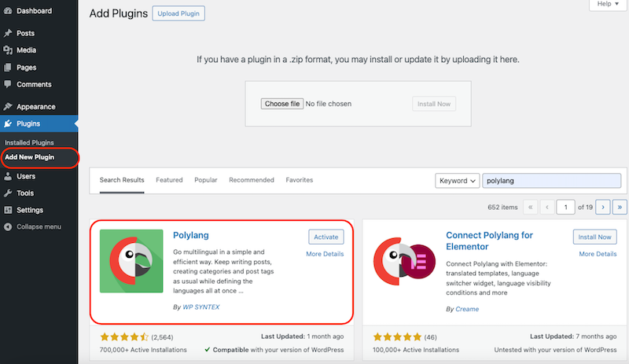629x364 pixels.
Task: Switch to Recommended plugins tab
Action: 252,180
